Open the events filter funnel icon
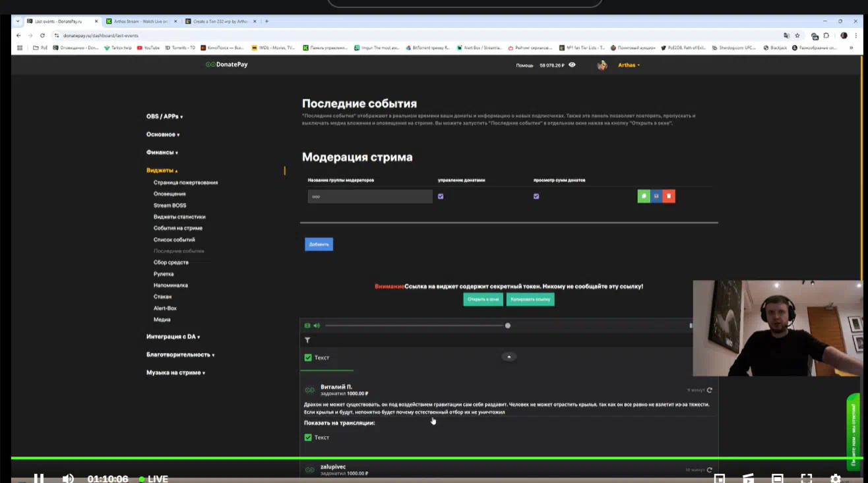 [307, 340]
